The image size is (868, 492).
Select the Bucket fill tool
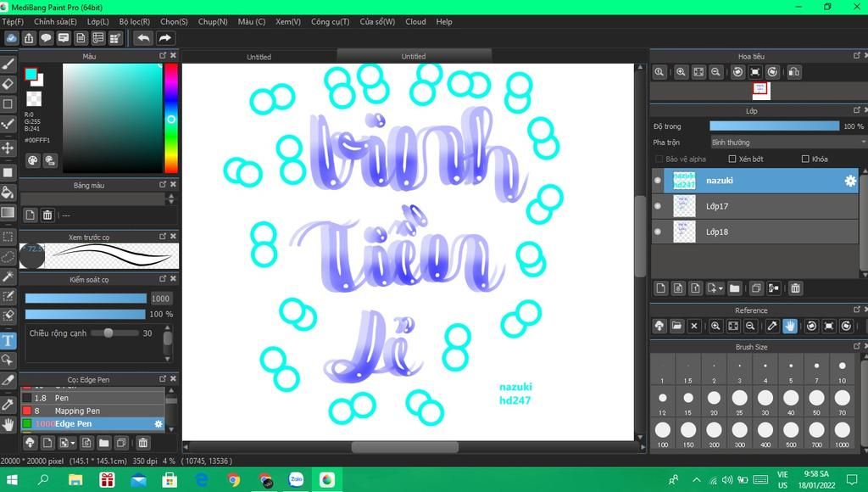(8, 193)
